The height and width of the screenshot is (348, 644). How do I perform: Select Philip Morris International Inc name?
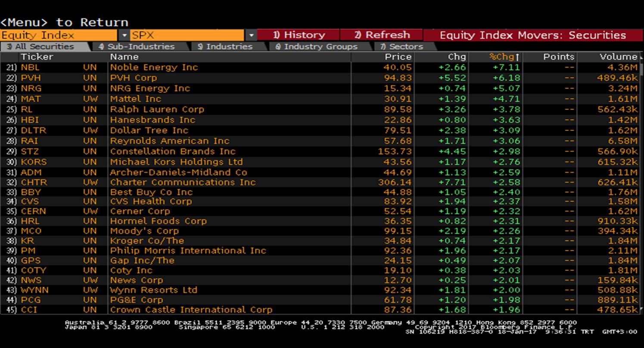pyautogui.click(x=188, y=251)
